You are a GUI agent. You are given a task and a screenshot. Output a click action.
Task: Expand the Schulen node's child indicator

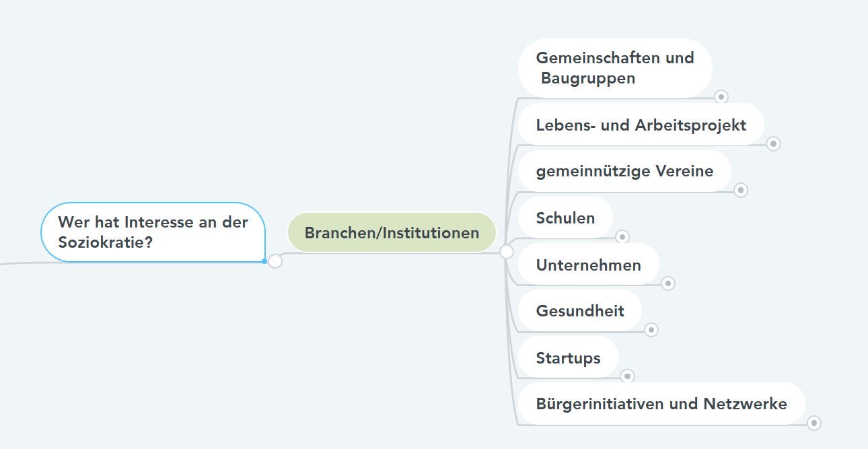(x=622, y=236)
